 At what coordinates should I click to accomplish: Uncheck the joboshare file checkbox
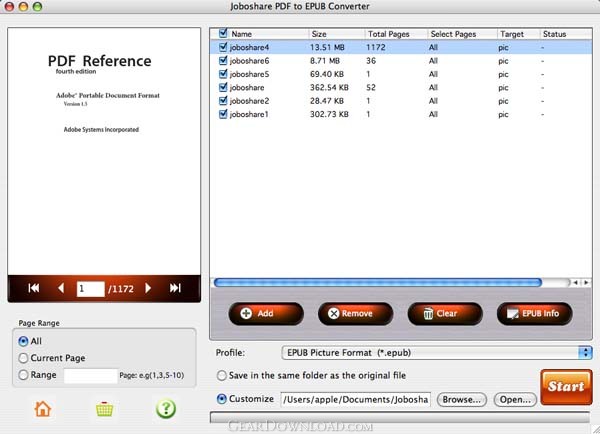tap(223, 87)
